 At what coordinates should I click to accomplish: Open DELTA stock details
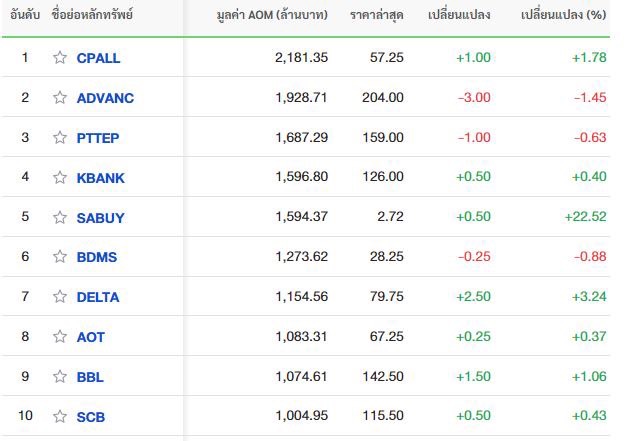click(x=98, y=297)
